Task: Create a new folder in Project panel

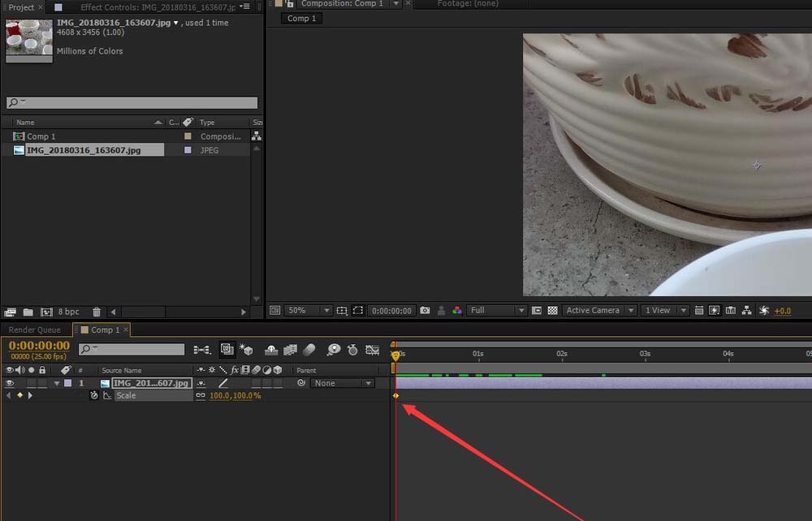Action: pos(28,312)
